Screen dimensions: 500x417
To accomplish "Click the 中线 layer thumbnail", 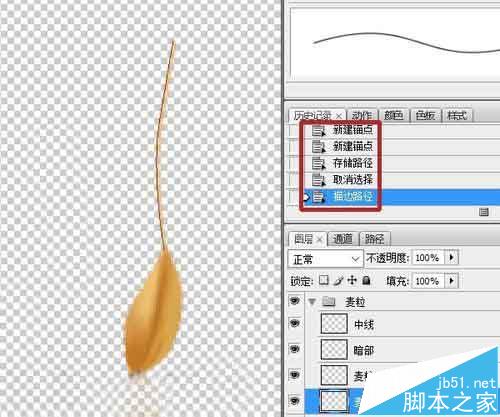I will 334,324.
